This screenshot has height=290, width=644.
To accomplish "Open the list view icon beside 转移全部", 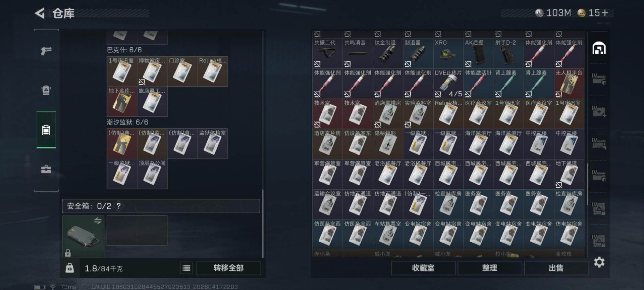I will click(x=186, y=268).
